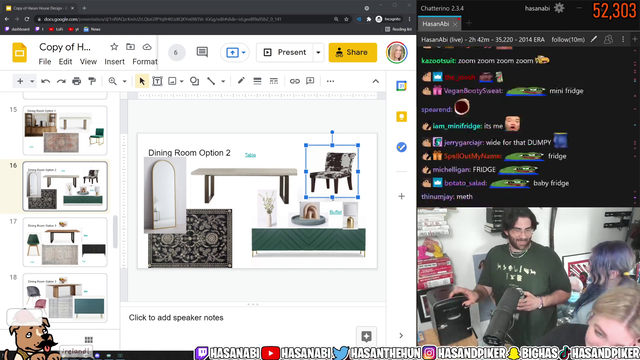Choose the Select cursor tool
640x360 pixels.
142,81
